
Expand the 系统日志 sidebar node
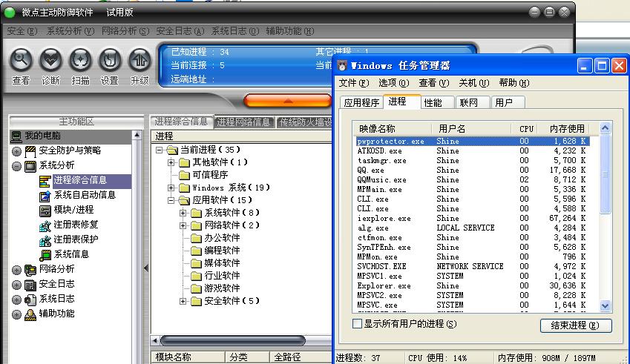[16, 300]
